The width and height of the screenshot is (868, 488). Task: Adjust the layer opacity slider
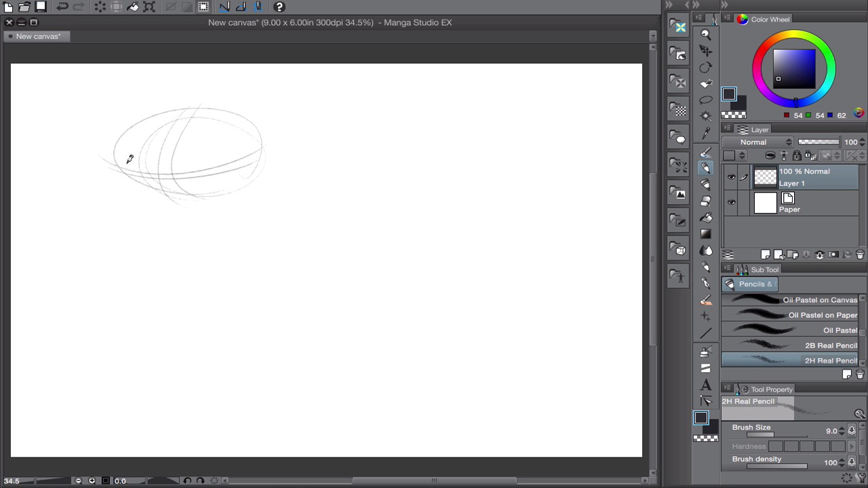pos(818,142)
